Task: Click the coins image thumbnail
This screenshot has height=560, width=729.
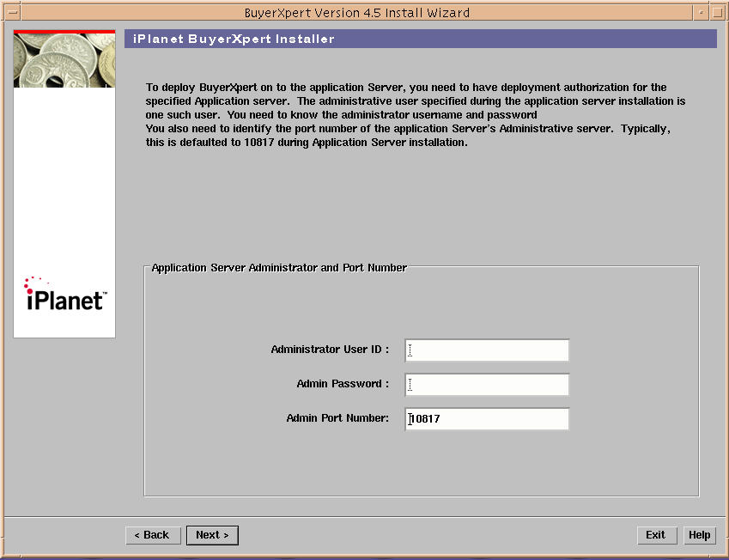Action: point(64,59)
